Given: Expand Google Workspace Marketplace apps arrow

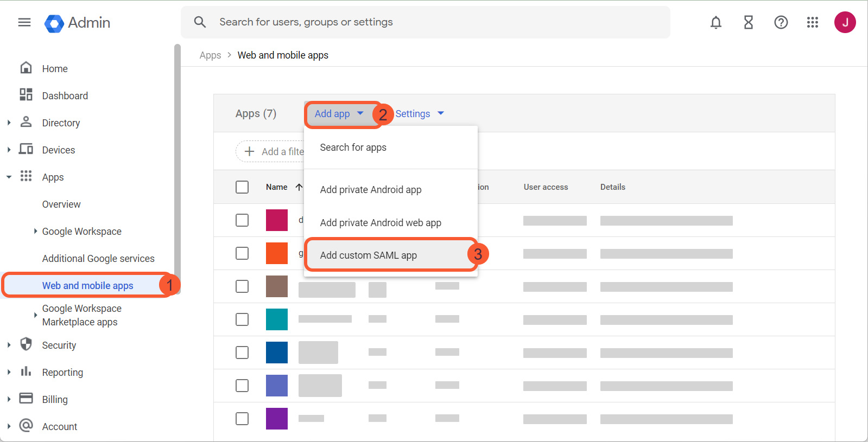Looking at the screenshot, I should (35, 315).
